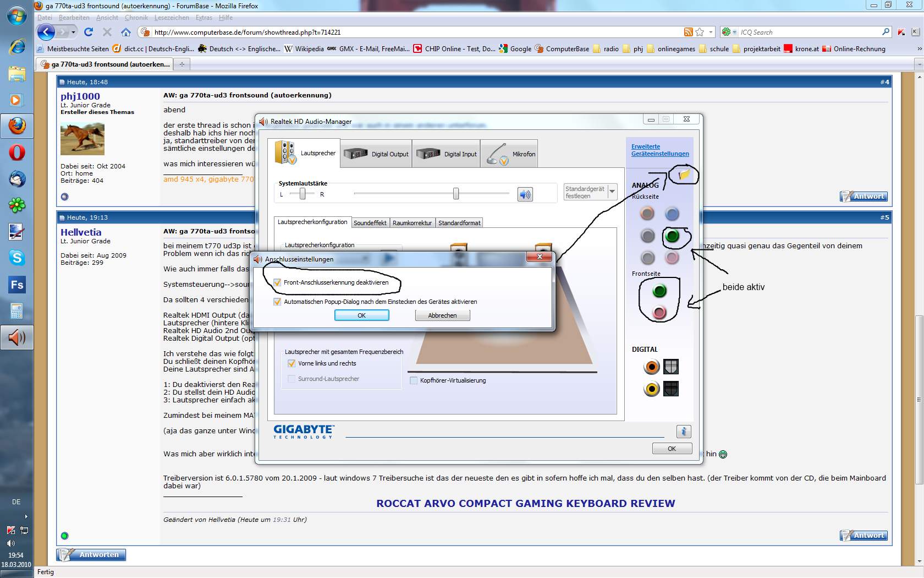Launch Windows Media Player from taskbar
Viewport: 924px width, 578px height.
click(x=16, y=100)
